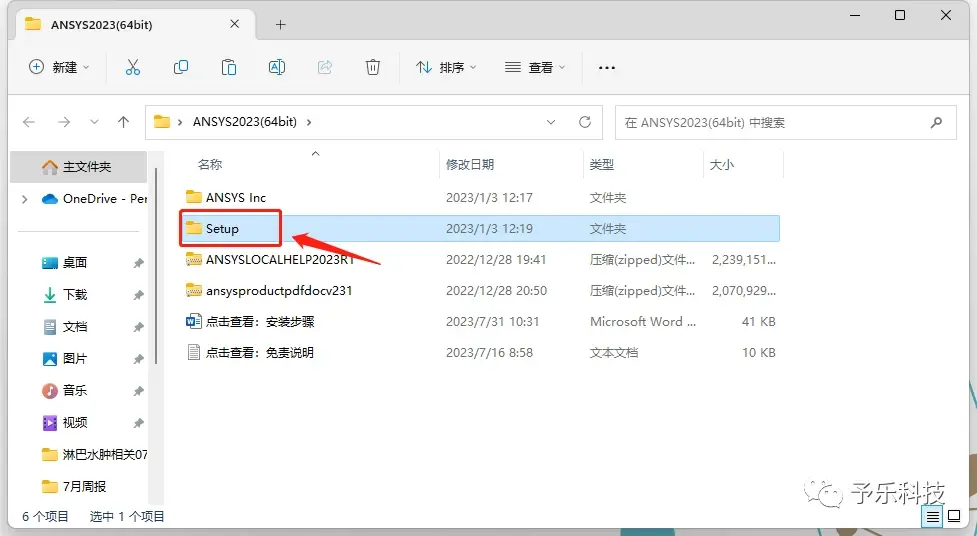
Task: Open the 7月周报 folder in sidebar
Action: [x=74, y=486]
